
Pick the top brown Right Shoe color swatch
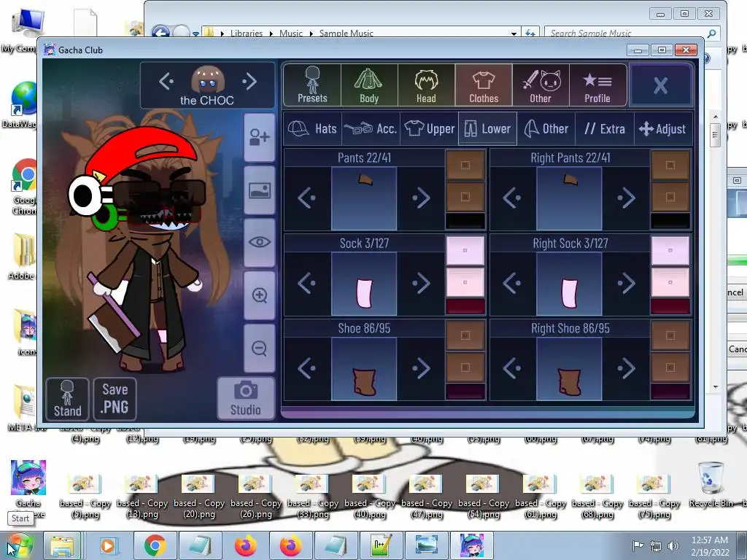670,335
